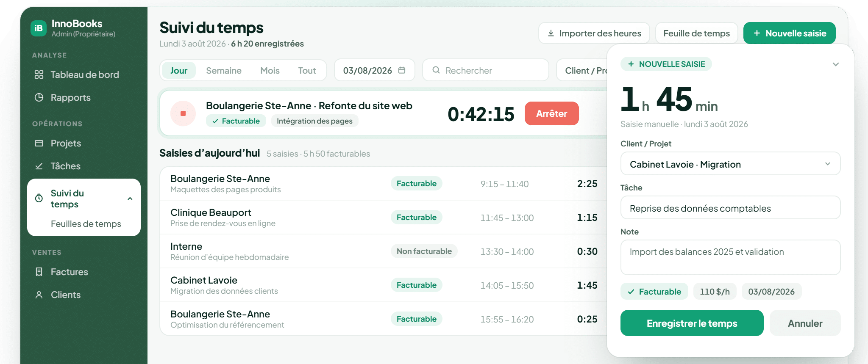Click the Tableau de bord grid icon
The height and width of the screenshot is (364, 868).
(x=39, y=74)
